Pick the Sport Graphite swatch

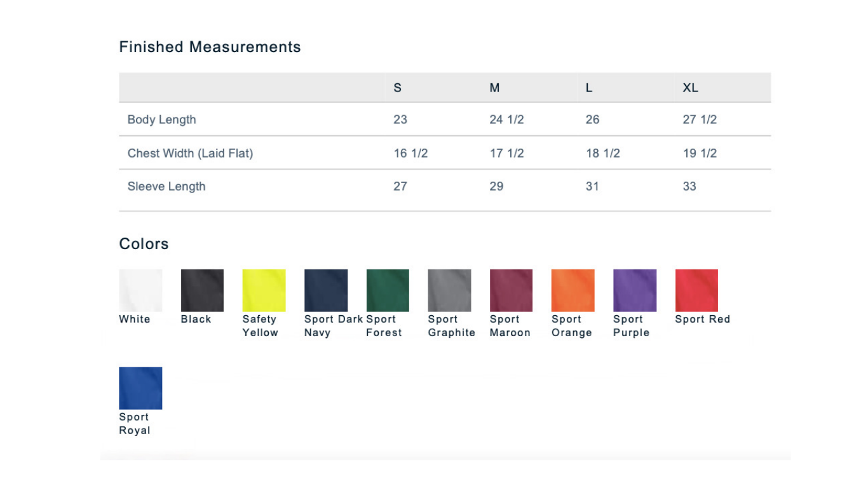click(x=449, y=290)
